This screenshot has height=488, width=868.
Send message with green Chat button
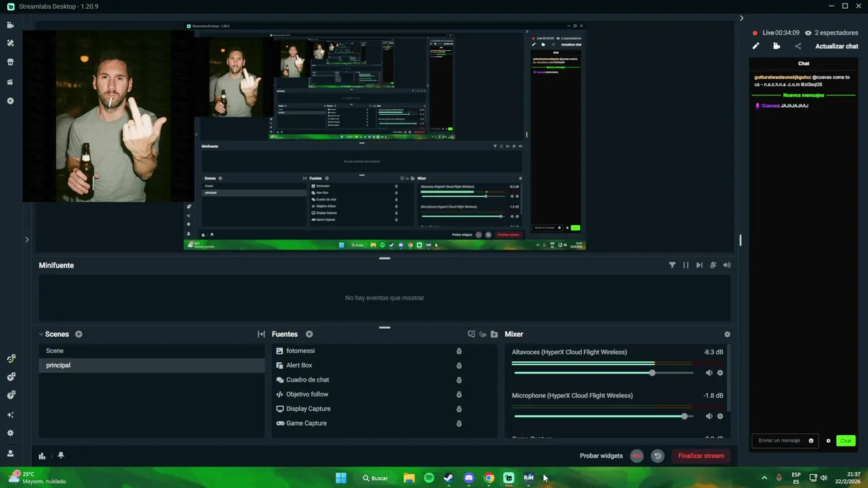(846, 441)
